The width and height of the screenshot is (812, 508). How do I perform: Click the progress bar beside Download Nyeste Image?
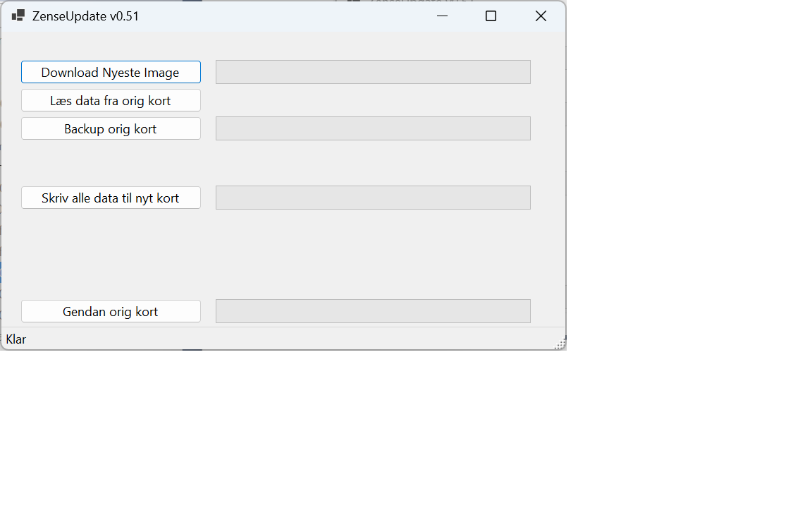click(373, 72)
